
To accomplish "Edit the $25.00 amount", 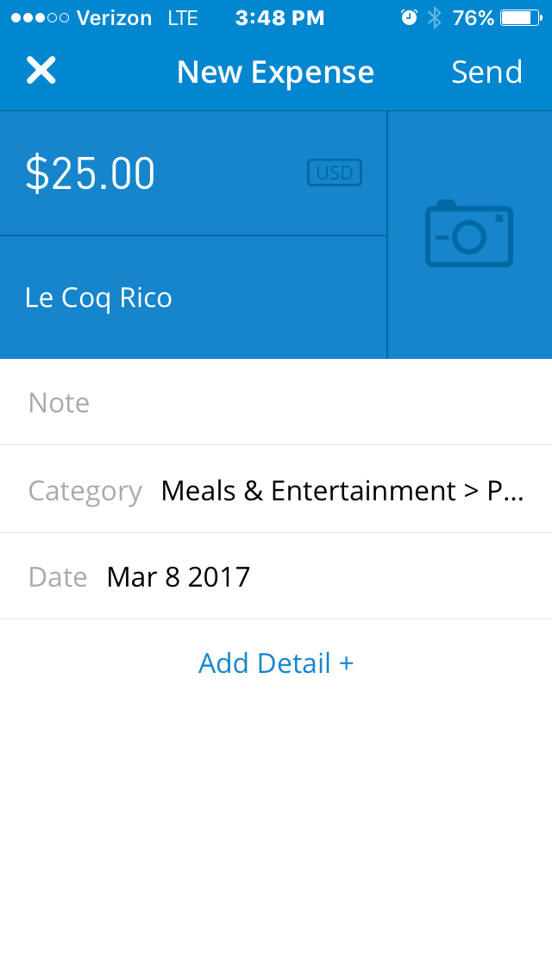I will pyautogui.click(x=91, y=173).
